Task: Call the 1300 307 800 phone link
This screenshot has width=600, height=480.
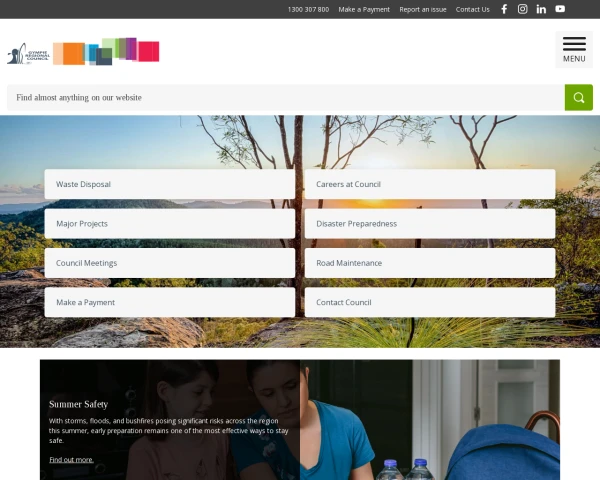Action: click(x=308, y=10)
